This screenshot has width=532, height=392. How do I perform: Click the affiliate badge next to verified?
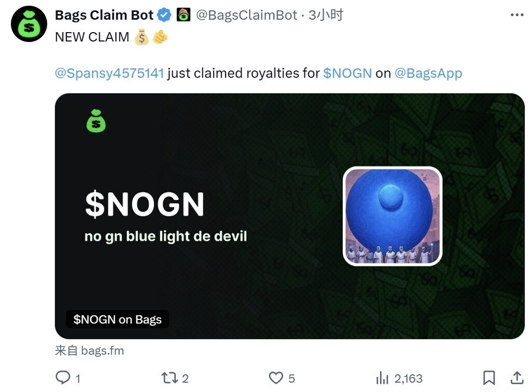184,15
